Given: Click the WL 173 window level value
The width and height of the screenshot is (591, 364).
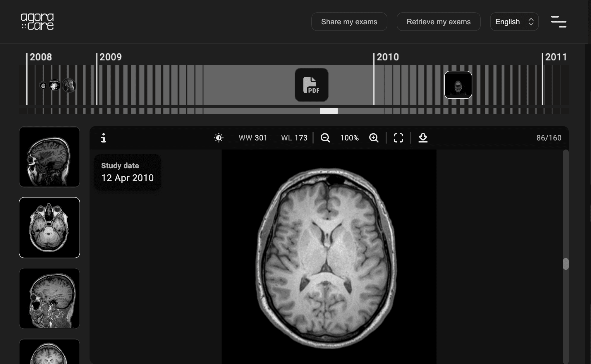Looking at the screenshot, I should coord(294,138).
